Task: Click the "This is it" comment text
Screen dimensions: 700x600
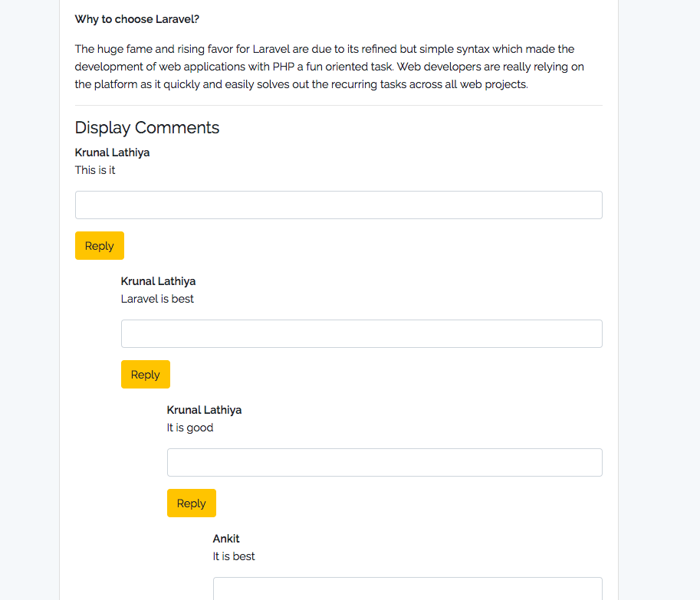Action: 95,170
